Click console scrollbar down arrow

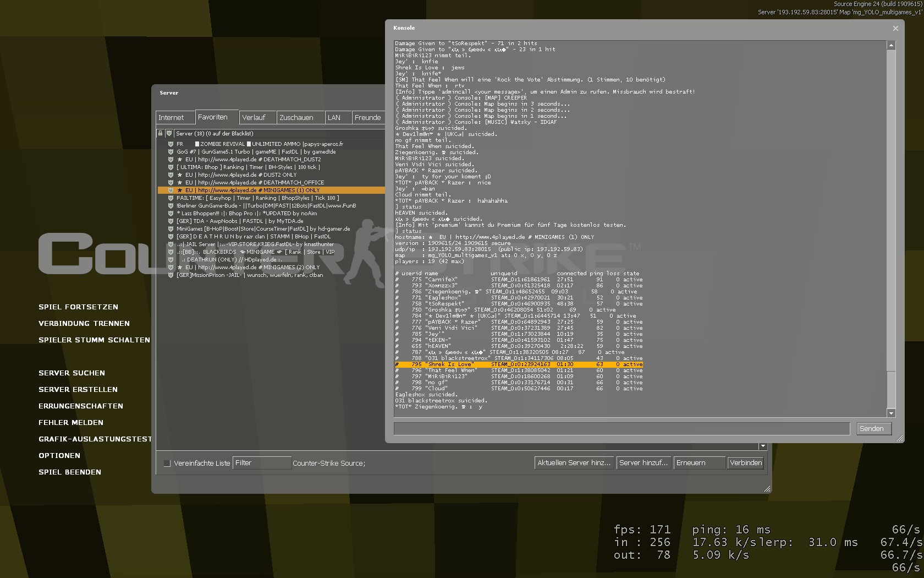tap(891, 413)
